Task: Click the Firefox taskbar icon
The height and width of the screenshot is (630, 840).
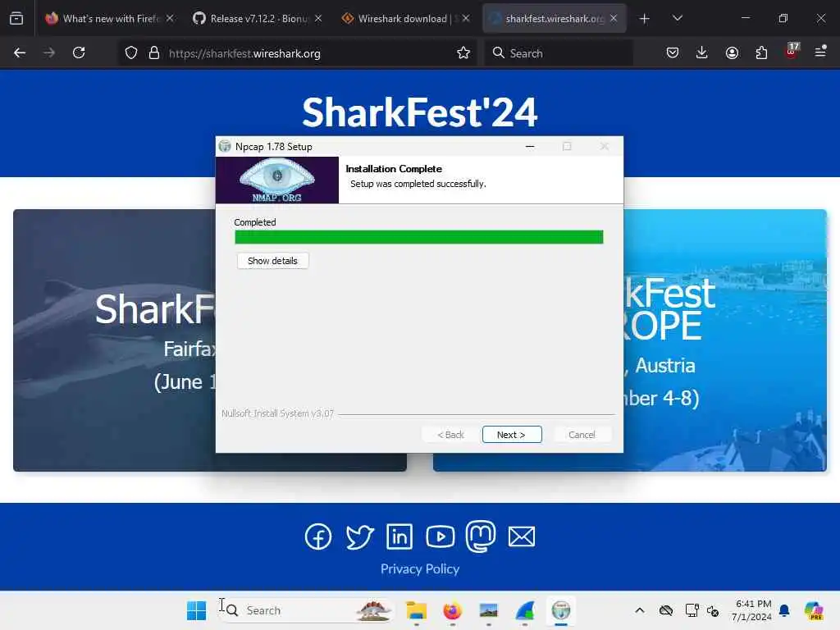Action: pyautogui.click(x=453, y=610)
